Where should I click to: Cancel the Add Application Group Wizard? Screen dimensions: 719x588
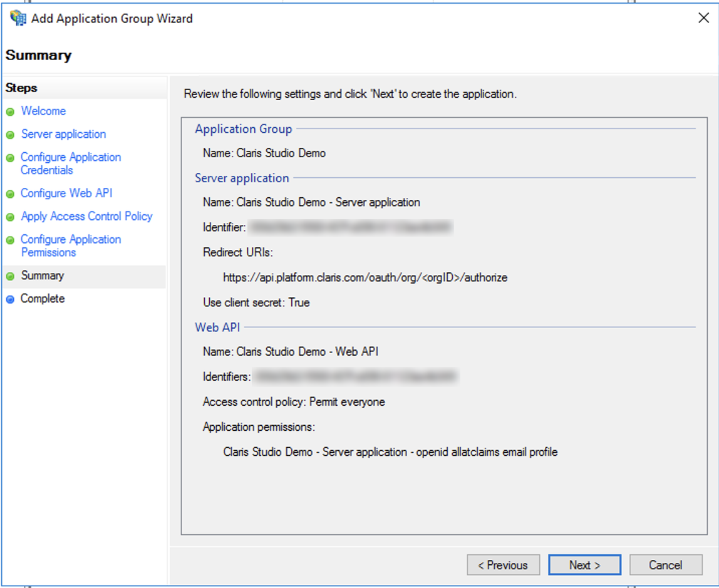(665, 564)
